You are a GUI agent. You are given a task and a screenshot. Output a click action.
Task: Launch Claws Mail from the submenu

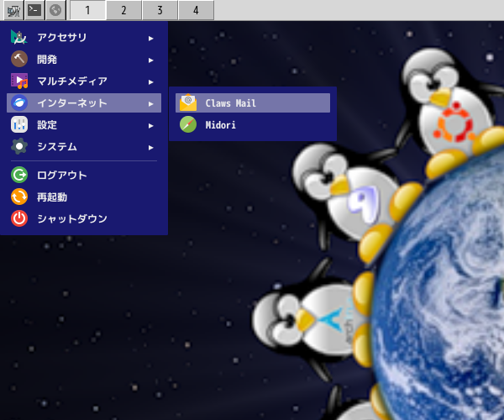click(253, 102)
